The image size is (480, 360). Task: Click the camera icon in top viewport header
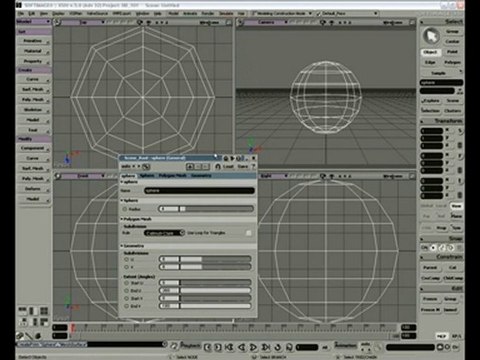click(x=140, y=22)
